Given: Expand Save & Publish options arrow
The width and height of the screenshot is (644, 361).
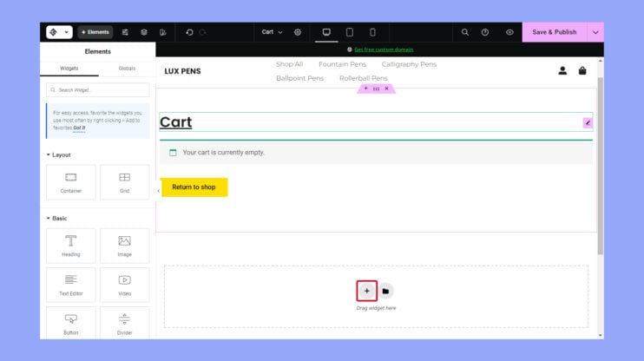Looking at the screenshot, I should coord(595,32).
